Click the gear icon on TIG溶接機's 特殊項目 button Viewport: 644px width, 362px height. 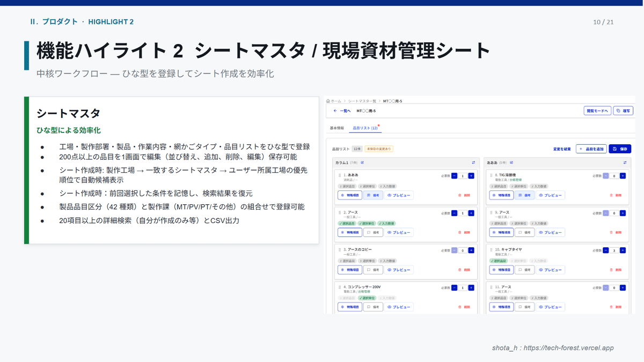[x=493, y=195]
